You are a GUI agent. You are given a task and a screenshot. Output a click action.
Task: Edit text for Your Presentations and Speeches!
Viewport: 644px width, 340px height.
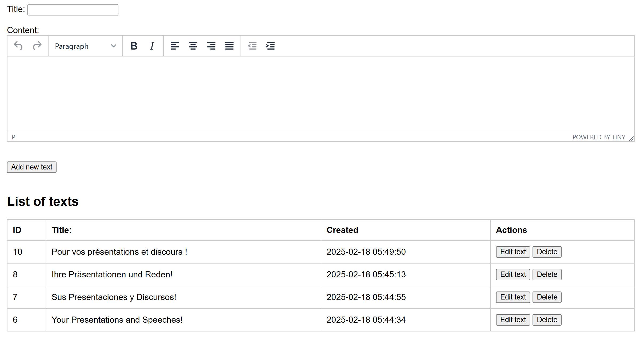point(513,320)
